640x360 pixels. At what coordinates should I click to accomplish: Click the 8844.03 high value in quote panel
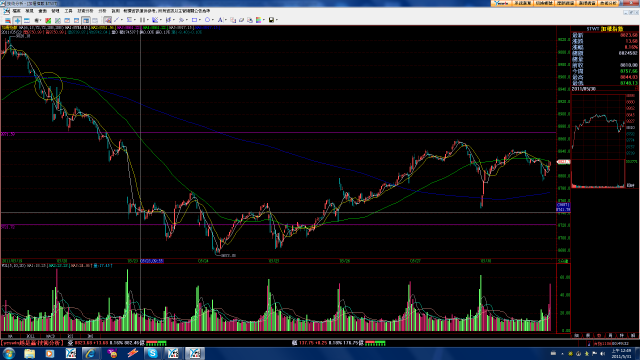629,77
